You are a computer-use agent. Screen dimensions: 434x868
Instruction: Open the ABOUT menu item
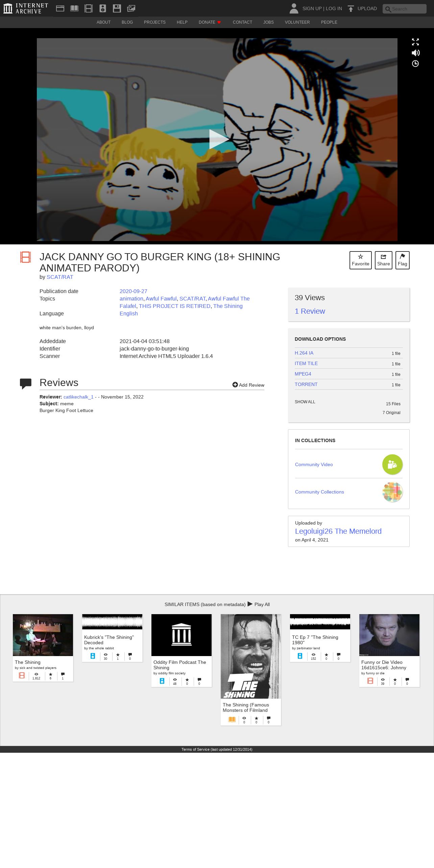103,22
